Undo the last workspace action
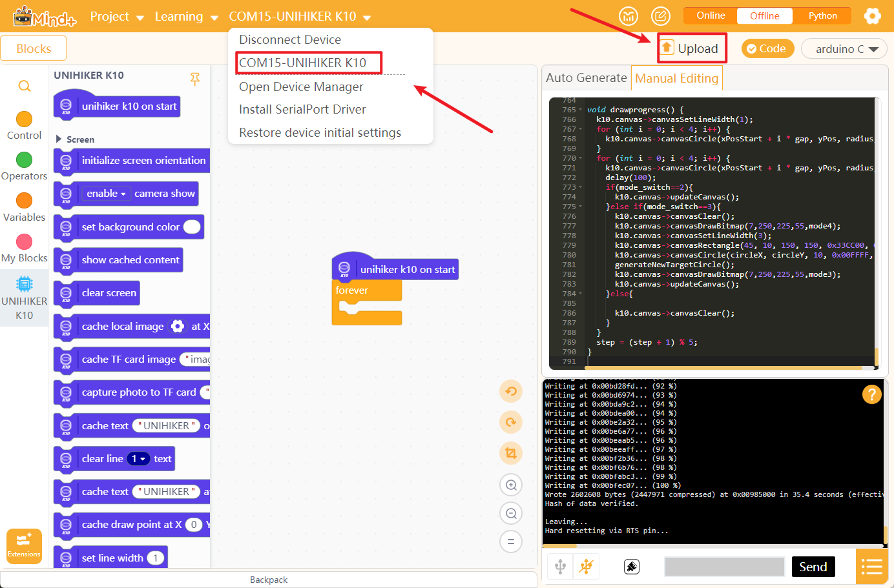Image resolution: width=894 pixels, height=588 pixels. (x=511, y=391)
